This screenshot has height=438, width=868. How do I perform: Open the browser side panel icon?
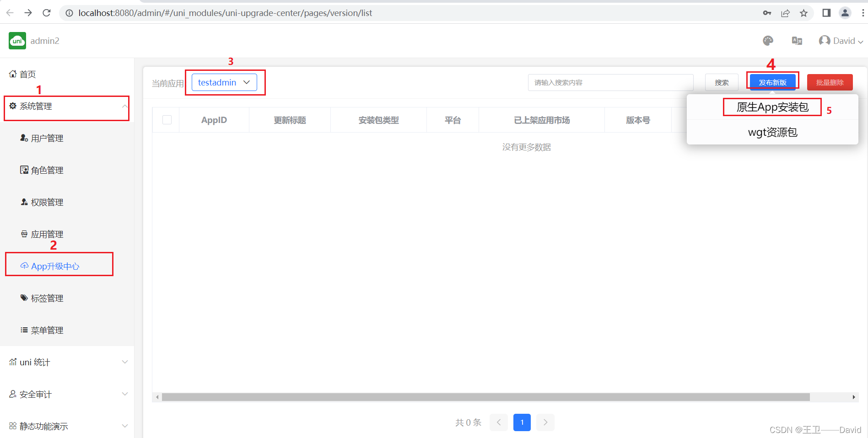826,13
